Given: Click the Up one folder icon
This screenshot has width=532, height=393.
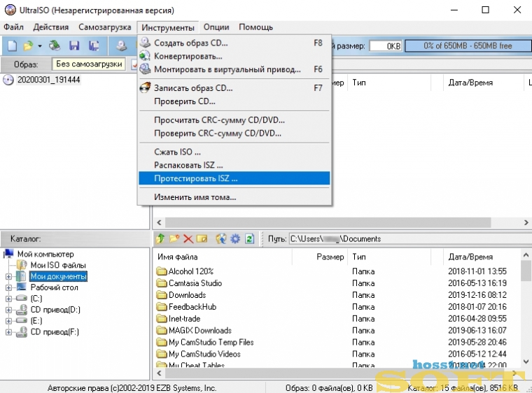Looking at the screenshot, I should [x=160, y=238].
